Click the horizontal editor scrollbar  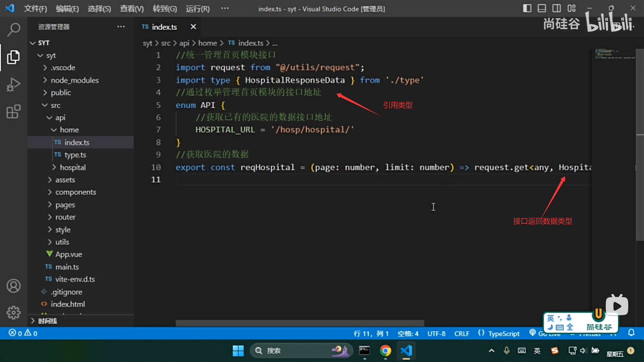click(x=300, y=323)
